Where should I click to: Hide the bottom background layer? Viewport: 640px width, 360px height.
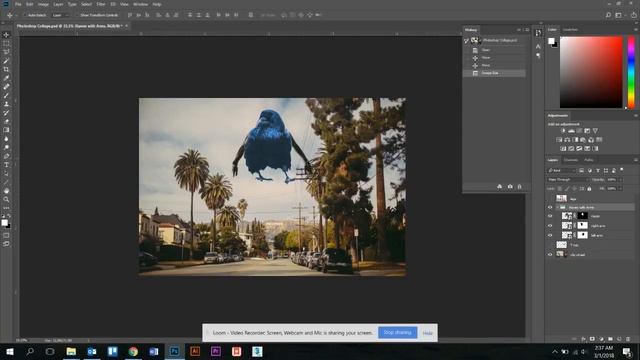tap(550, 254)
